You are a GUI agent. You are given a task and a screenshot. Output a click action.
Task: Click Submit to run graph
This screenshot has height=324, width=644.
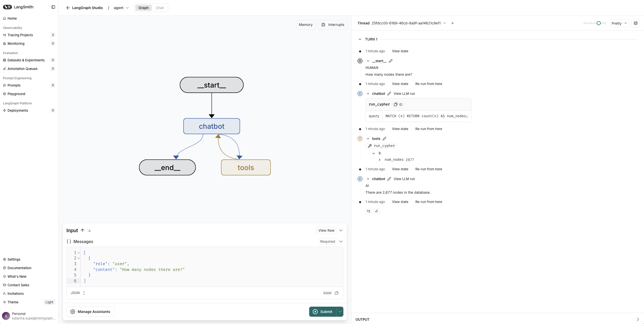coord(323,312)
